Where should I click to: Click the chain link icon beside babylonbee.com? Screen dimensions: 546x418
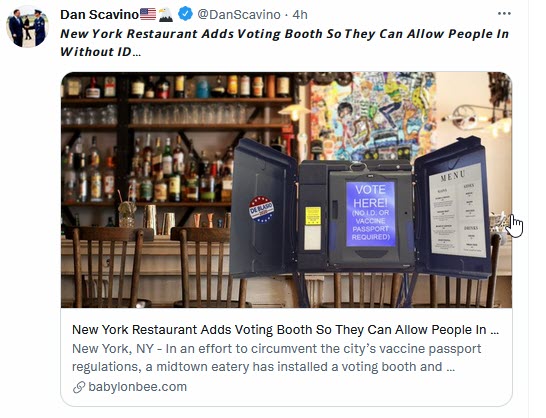click(x=79, y=387)
